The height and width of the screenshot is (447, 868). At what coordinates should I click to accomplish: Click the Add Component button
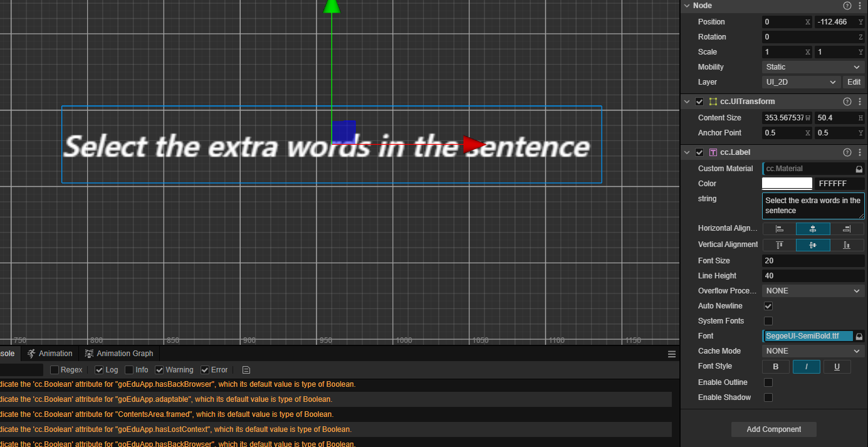(773, 429)
